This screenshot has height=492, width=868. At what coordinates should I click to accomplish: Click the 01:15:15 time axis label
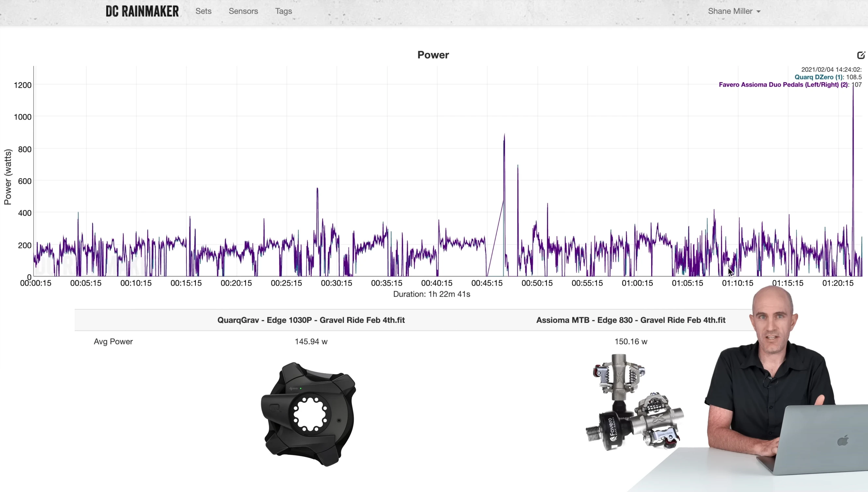pos(788,283)
